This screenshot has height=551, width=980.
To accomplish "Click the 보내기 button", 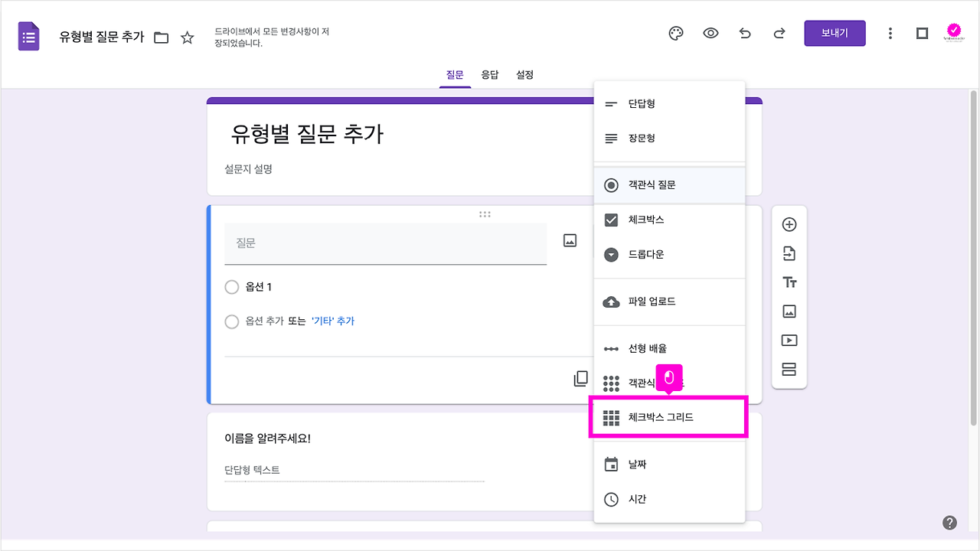I will 835,33.
